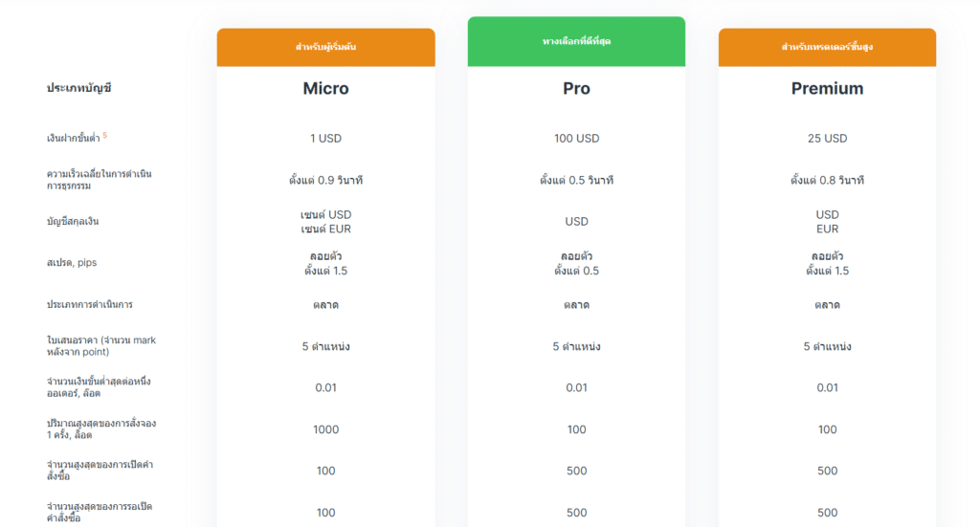This screenshot has width=980, height=527.
Task: Click the superscript 5 footnote link
Action: [x=105, y=135]
